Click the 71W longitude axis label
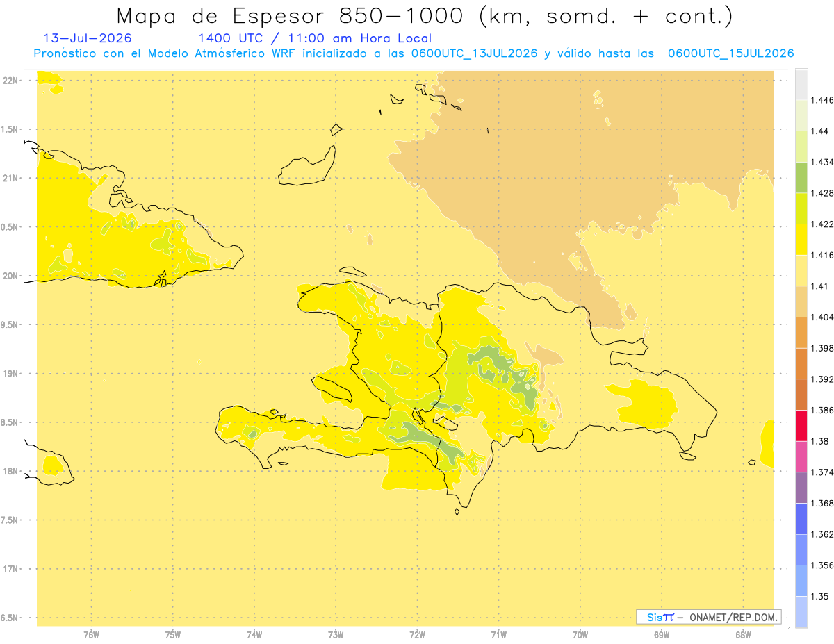 (x=498, y=634)
